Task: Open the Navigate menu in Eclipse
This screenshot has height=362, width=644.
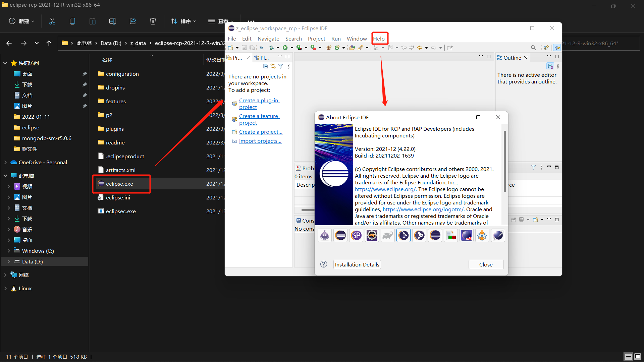Action: pyautogui.click(x=268, y=39)
